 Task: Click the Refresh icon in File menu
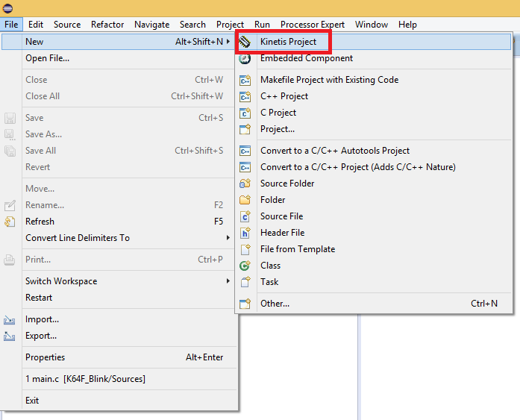(x=10, y=222)
